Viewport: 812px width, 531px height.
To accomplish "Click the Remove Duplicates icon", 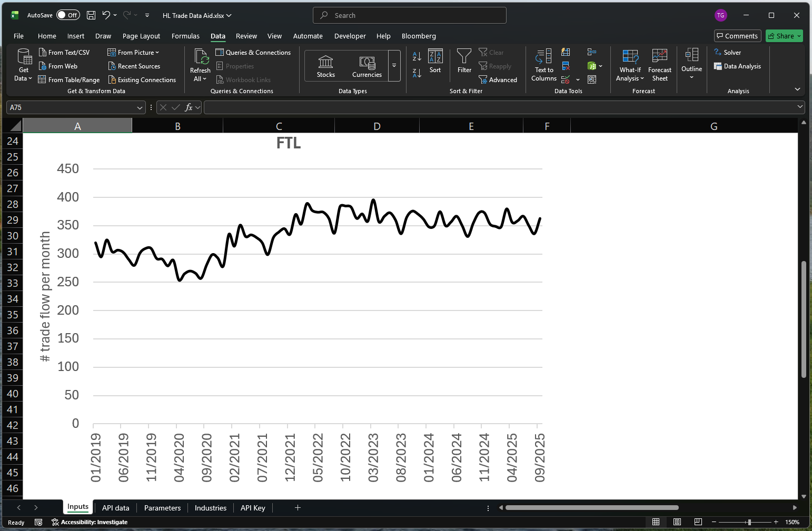I will coord(566,66).
